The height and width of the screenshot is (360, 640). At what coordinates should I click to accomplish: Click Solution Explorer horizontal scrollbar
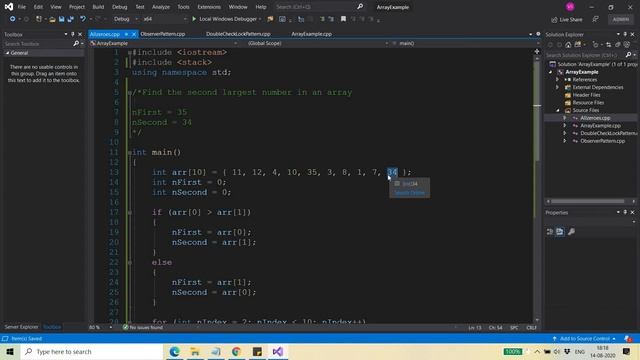pos(588,201)
